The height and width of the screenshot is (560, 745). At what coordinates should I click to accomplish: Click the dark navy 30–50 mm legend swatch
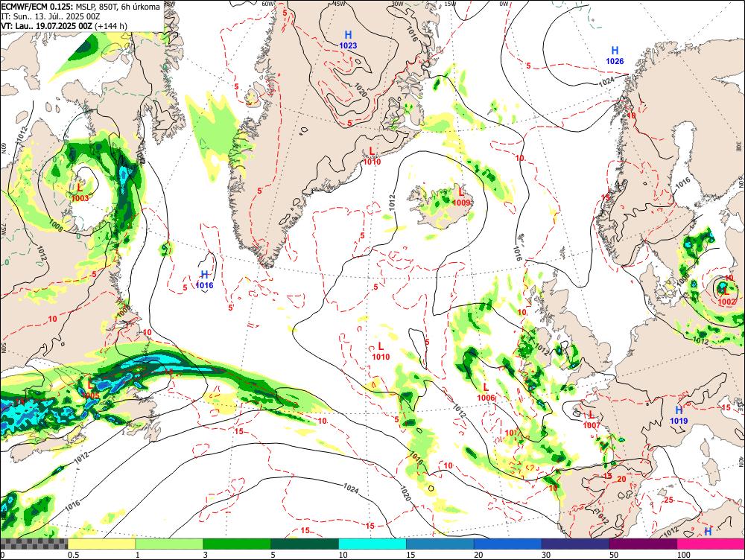(575, 544)
